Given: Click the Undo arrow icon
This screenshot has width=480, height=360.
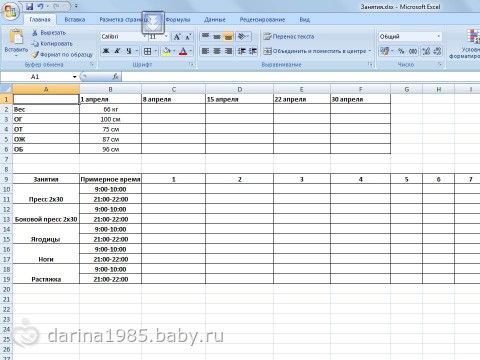Looking at the screenshot, I should point(40,6).
